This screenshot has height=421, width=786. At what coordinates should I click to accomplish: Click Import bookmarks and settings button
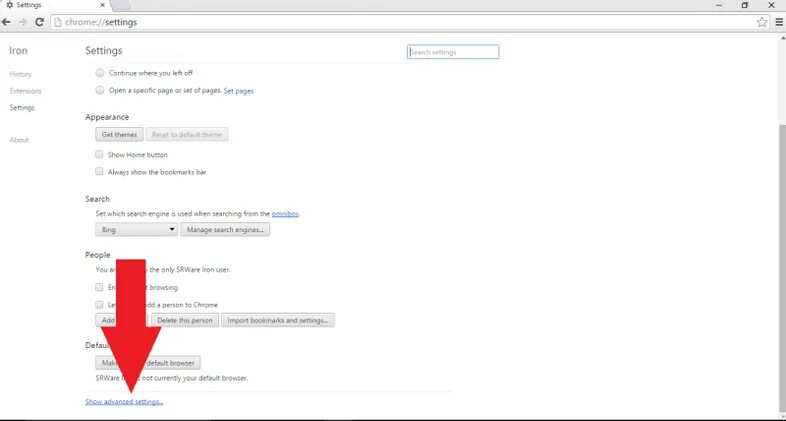pos(278,320)
